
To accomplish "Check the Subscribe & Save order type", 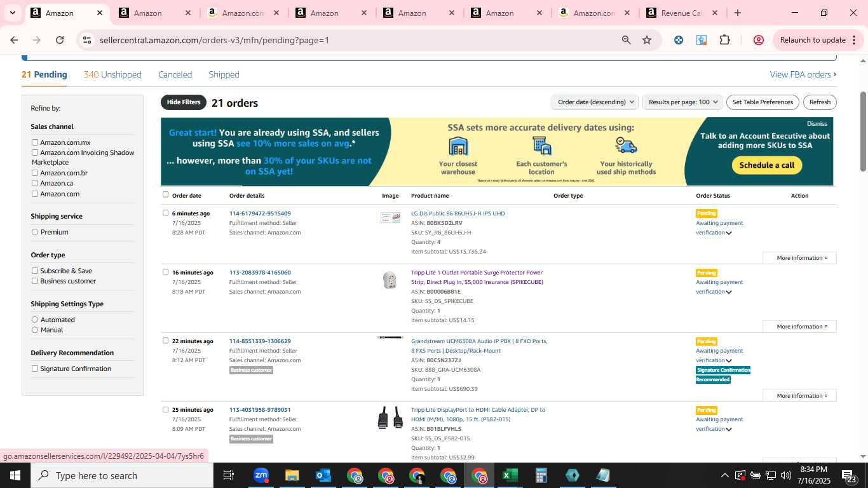I will 35,271.
